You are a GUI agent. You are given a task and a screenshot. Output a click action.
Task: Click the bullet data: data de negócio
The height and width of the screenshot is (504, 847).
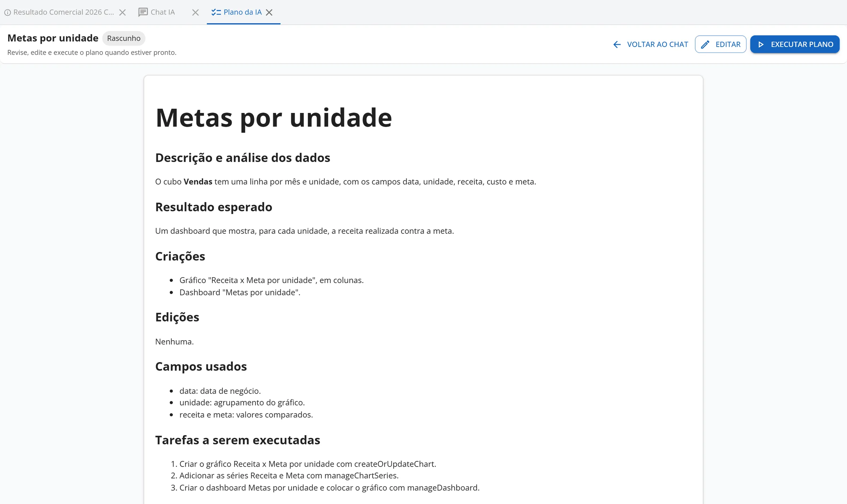(220, 391)
